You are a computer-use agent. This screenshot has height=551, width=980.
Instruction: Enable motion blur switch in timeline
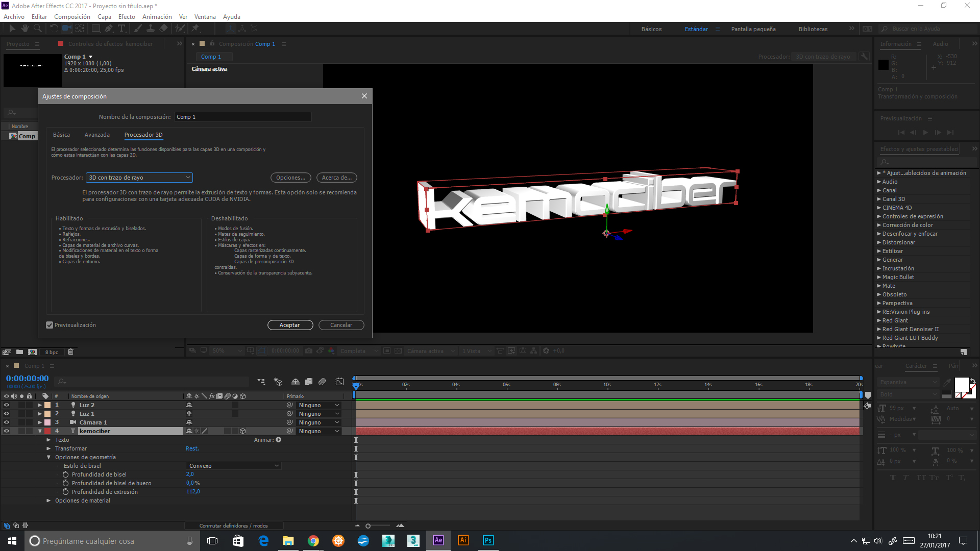point(322,382)
